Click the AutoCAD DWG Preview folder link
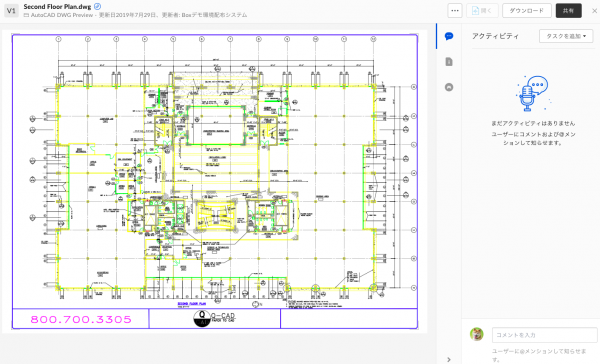The height and width of the screenshot is (364, 600). 62,15
